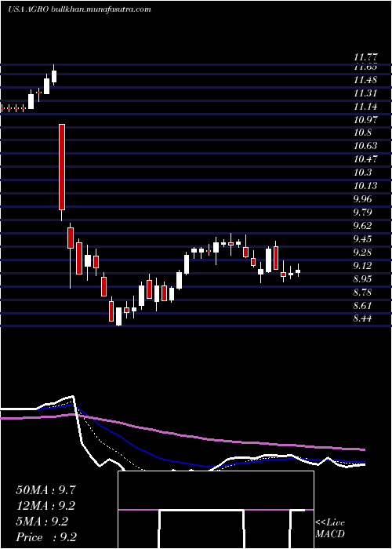Select the 8.78 price axis label
Viewport: 392px width, 549px height.
point(364,293)
